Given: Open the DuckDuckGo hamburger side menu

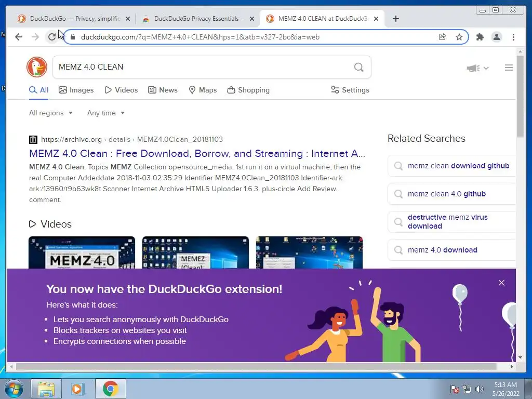Looking at the screenshot, I should tap(509, 68).
